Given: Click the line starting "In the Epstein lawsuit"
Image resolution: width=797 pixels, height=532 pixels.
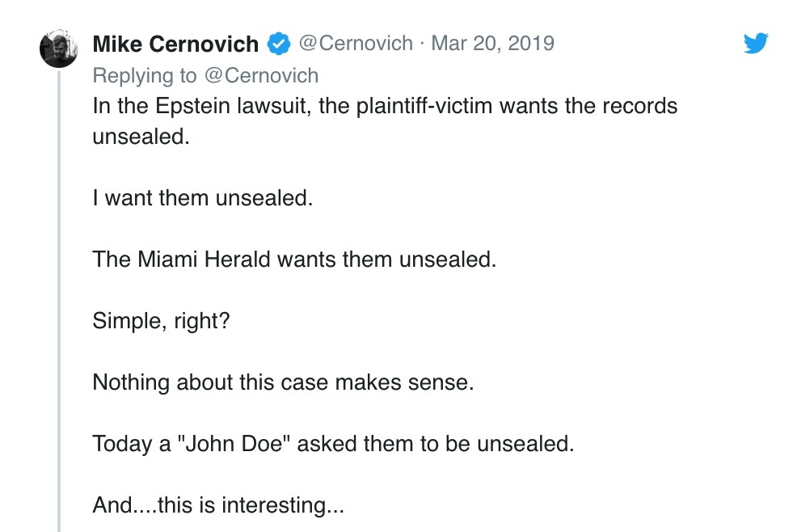Looking at the screenshot, I should 385,106.
